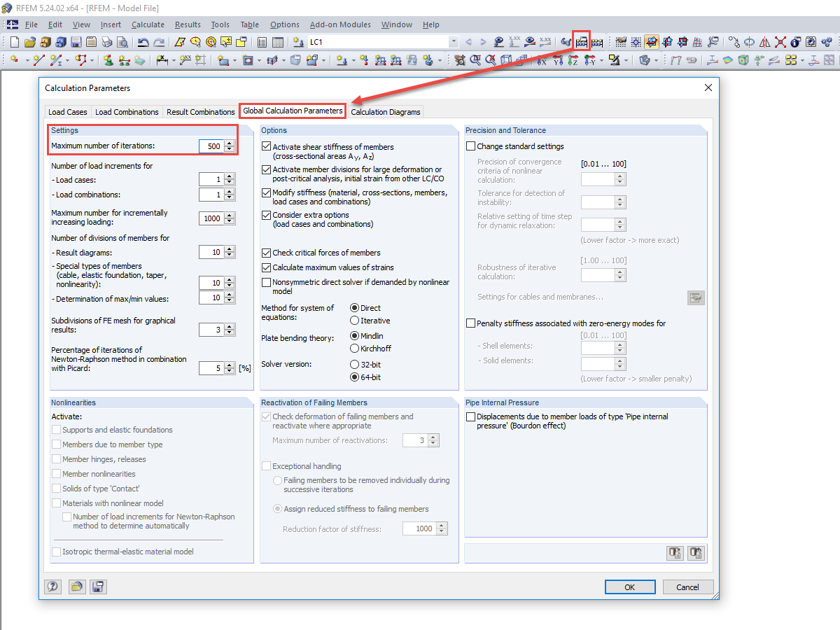Click the Delete red X toolbar icon
The width and height of the screenshot is (840, 630).
coord(780,42)
